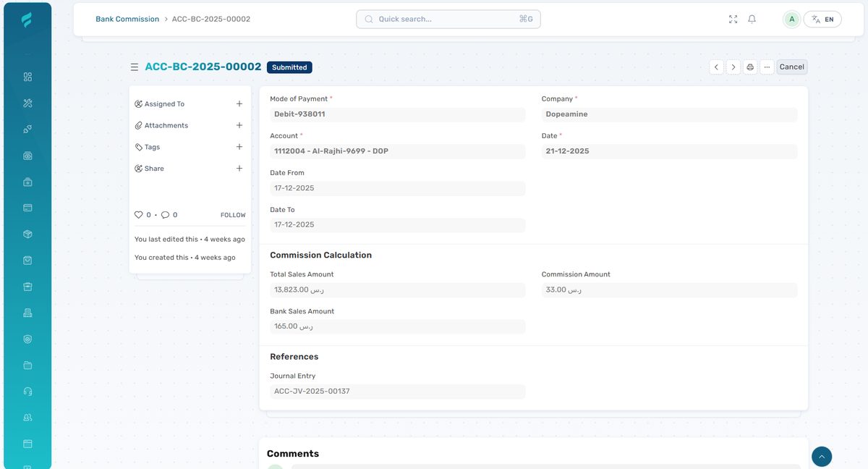Open Bank Commission breadcrumb link

click(x=127, y=20)
